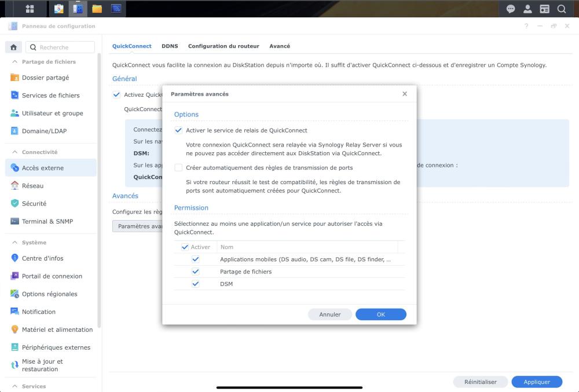Toggle the Activez QuickConnect checkbox
The width and height of the screenshot is (579, 392).
click(116, 95)
